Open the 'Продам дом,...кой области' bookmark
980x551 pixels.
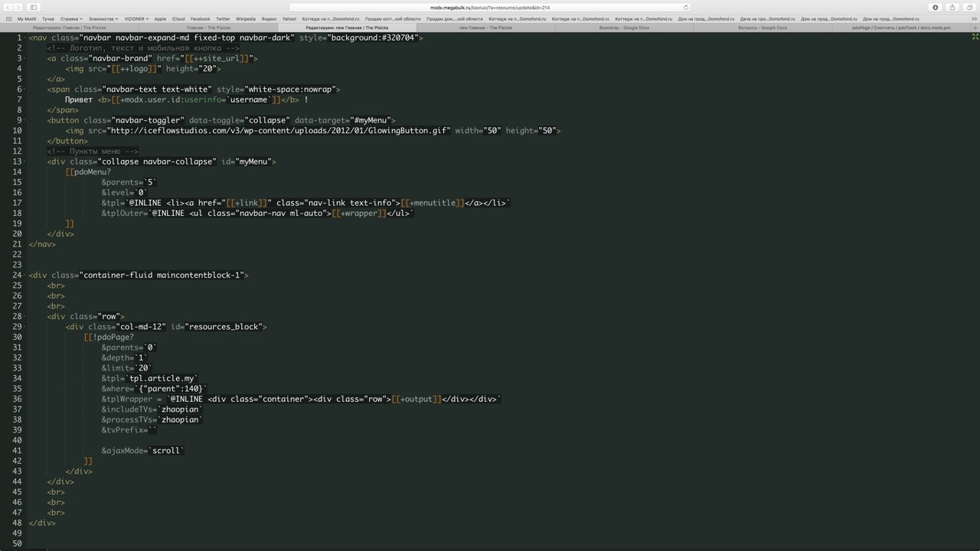[455, 18]
